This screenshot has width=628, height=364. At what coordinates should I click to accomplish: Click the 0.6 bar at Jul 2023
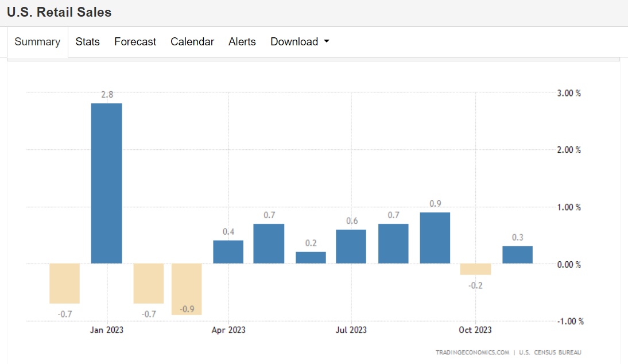pyautogui.click(x=351, y=247)
